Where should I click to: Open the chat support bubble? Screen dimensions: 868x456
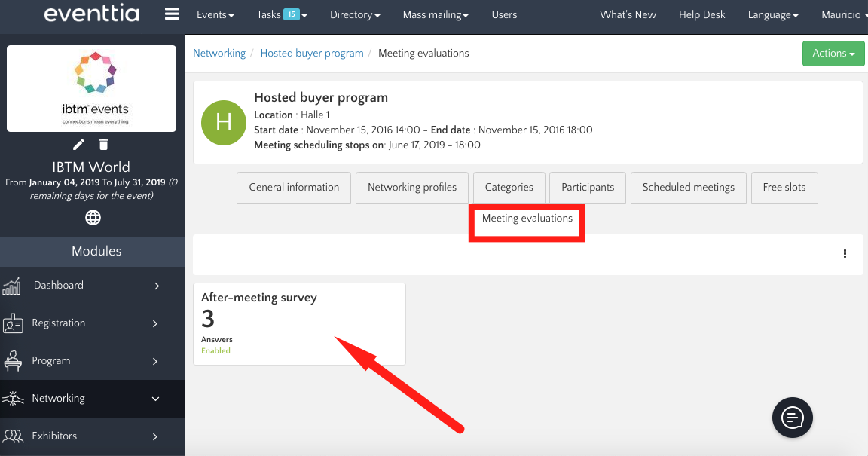click(x=792, y=417)
